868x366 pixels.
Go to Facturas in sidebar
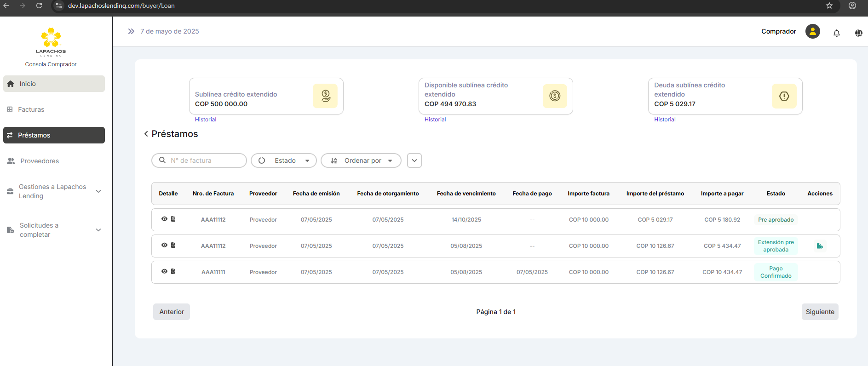(x=31, y=109)
